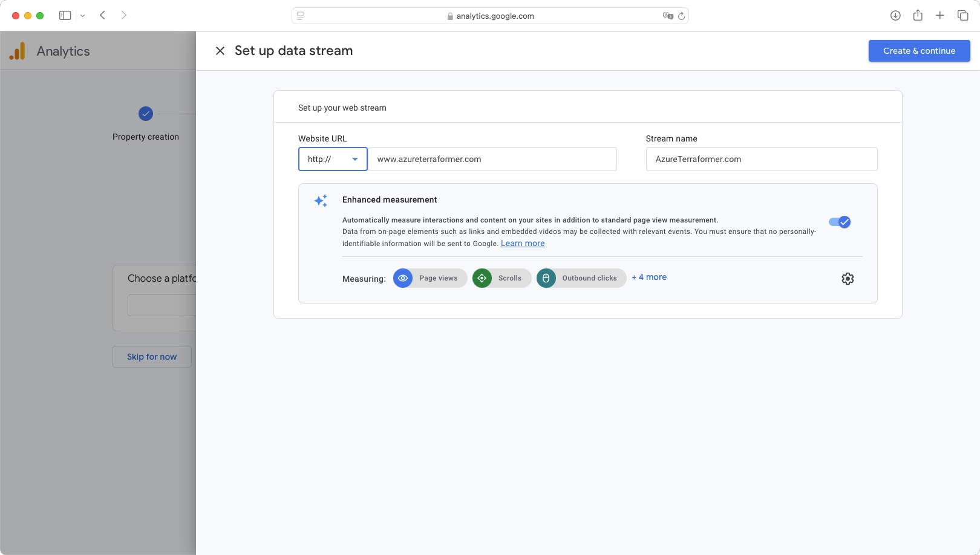Screen dimensions: 980x555
Task: Go forward in Safari history
Action: coord(124,15)
